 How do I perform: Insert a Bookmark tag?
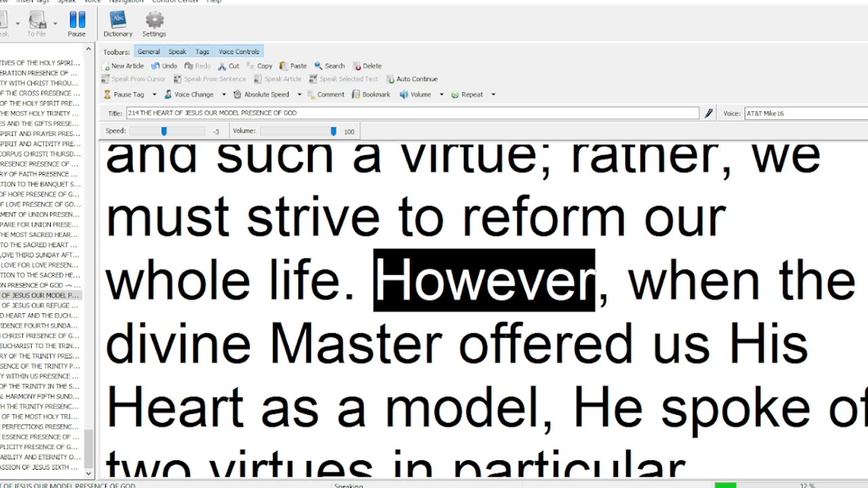(371, 94)
